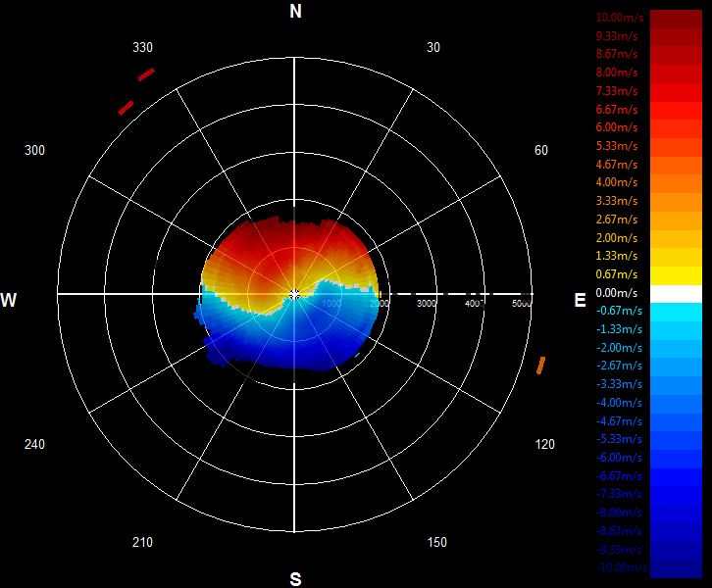Click the -7.33m/s legend label

point(619,494)
